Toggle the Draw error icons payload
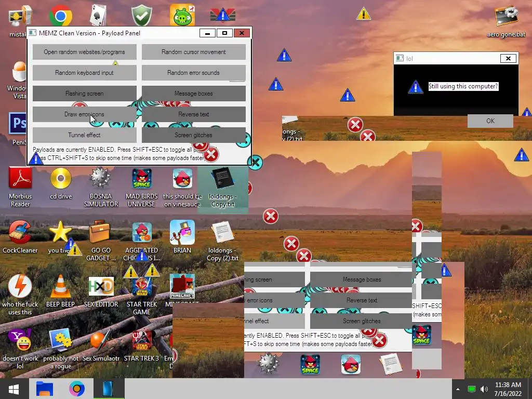 85,114
